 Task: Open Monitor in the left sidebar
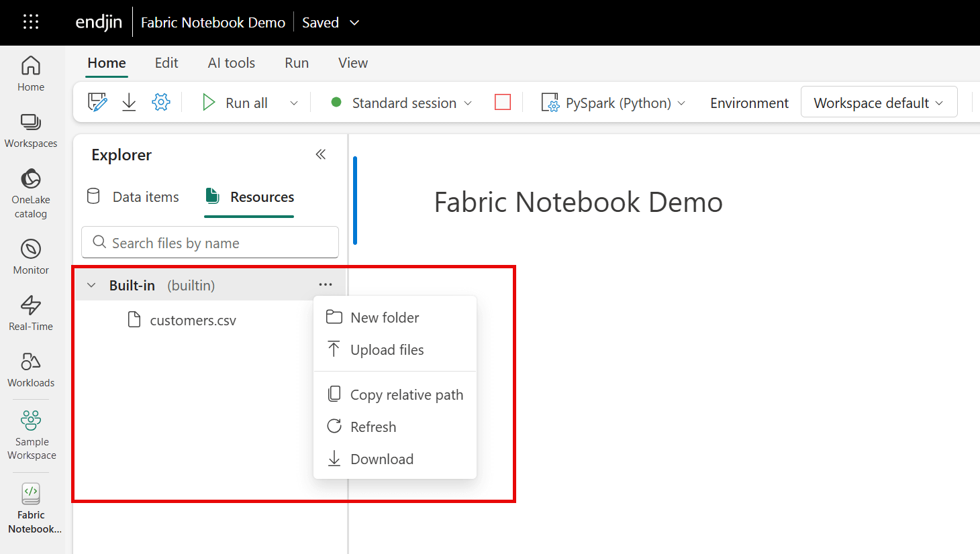point(31,256)
